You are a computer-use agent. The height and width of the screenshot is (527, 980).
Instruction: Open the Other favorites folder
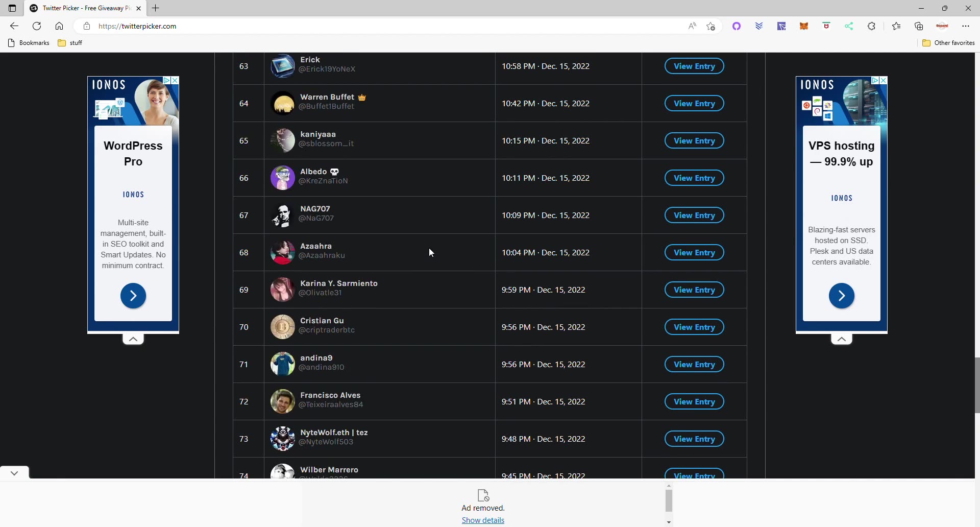pos(948,43)
